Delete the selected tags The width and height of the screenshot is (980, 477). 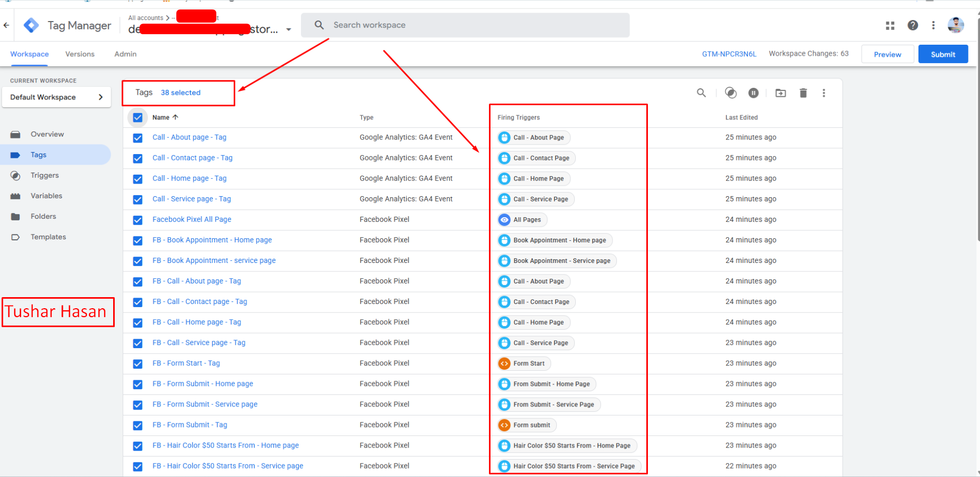coord(803,93)
